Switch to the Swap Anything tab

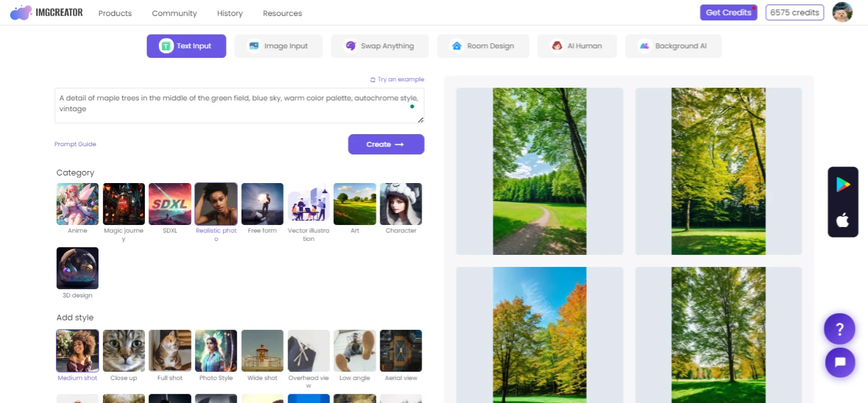[380, 46]
